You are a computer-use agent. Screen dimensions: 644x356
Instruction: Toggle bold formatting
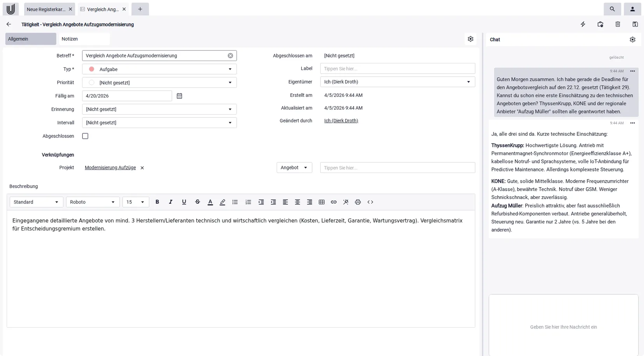(x=157, y=202)
